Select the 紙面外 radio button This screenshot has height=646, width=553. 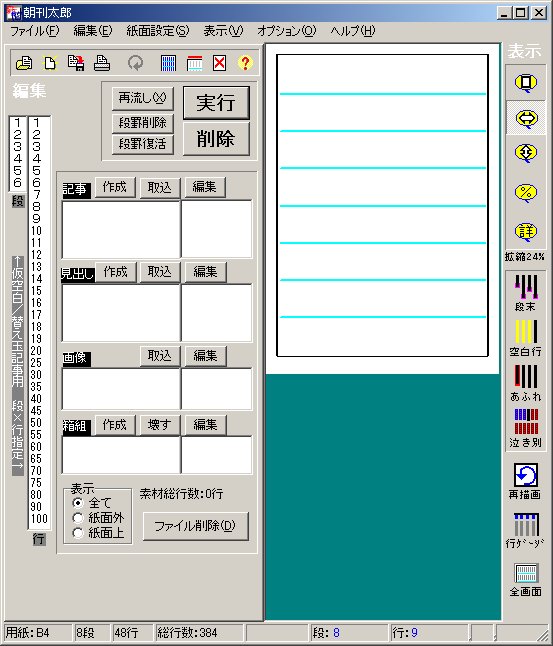77,518
